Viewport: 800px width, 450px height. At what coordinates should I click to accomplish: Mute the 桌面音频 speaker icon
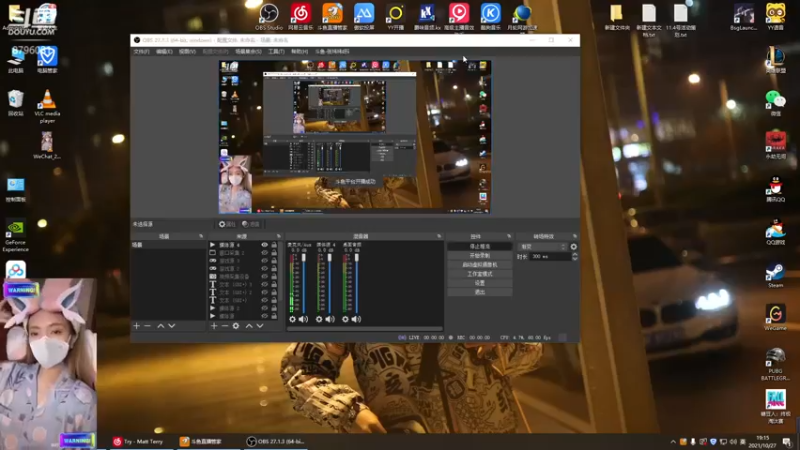pyautogui.click(x=356, y=319)
